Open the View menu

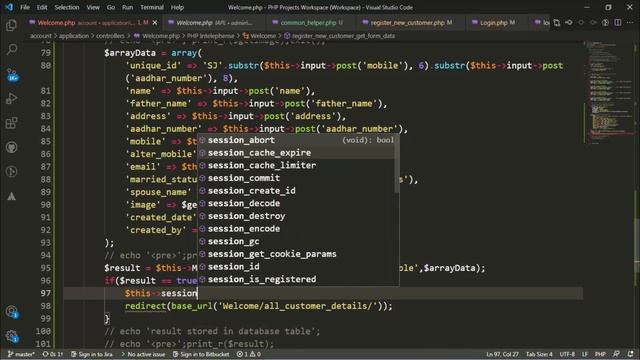pos(93,7)
